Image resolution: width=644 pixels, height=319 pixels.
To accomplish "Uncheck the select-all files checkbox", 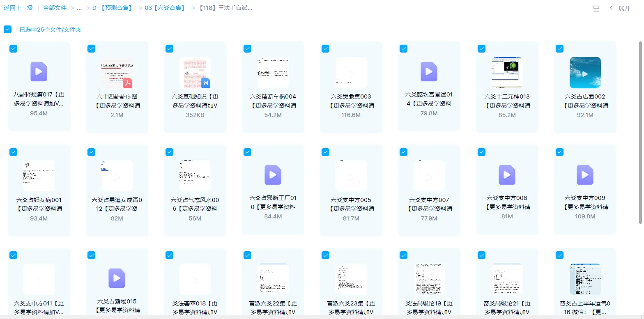I will coord(7,29).
